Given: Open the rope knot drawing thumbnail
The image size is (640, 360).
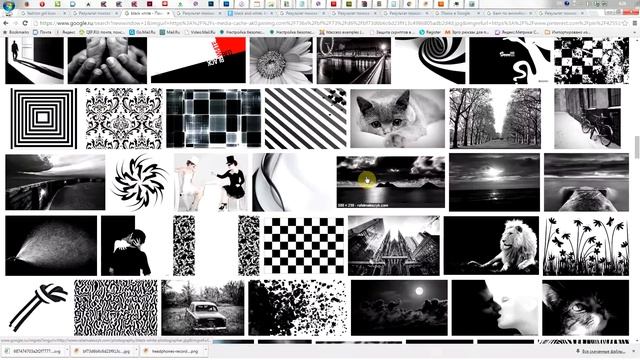Looking at the screenshot, I should tap(38, 308).
